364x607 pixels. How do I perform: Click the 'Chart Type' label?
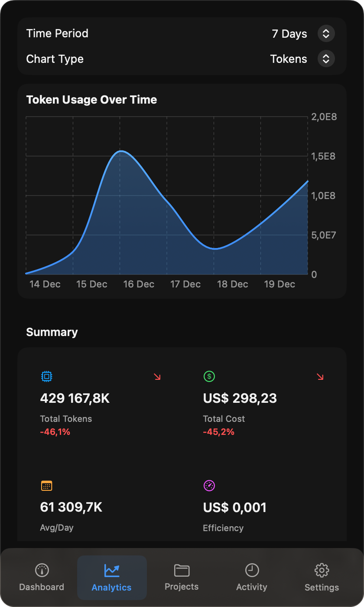55,59
